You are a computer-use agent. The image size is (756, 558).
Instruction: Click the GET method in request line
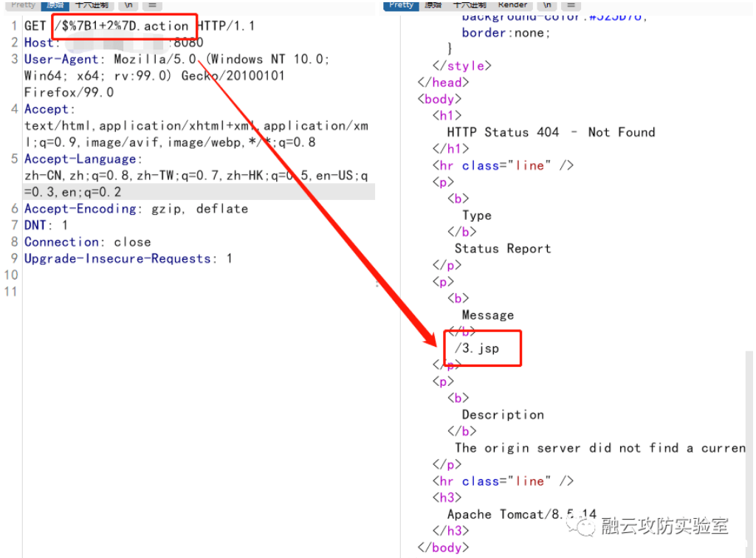(35, 26)
